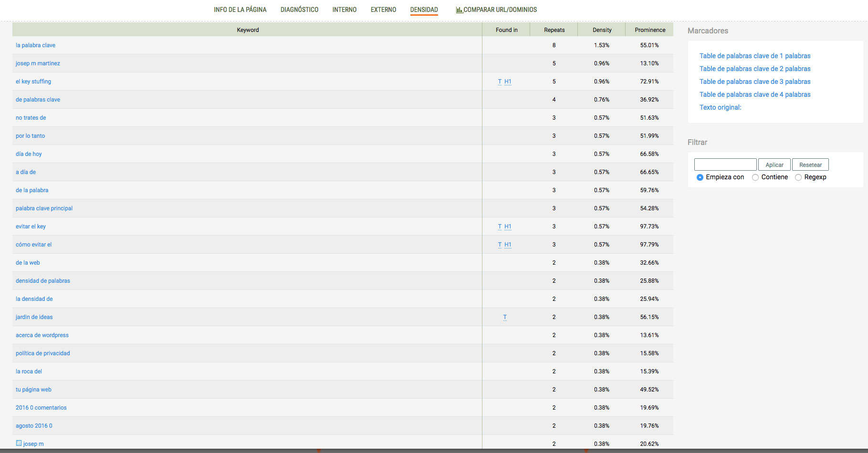Open the 'la roca del' keyword
This screenshot has height=453, width=868.
29,371
